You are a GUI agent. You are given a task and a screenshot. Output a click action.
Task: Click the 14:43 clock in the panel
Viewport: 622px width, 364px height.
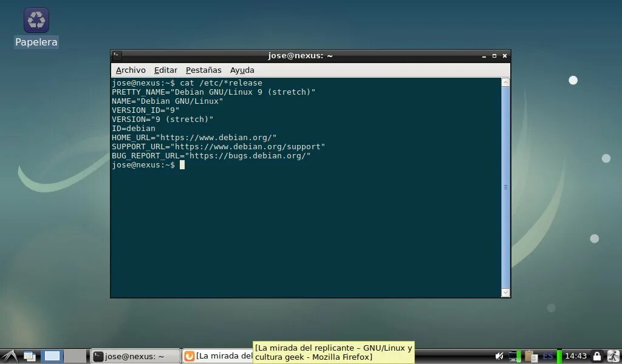pyautogui.click(x=576, y=356)
